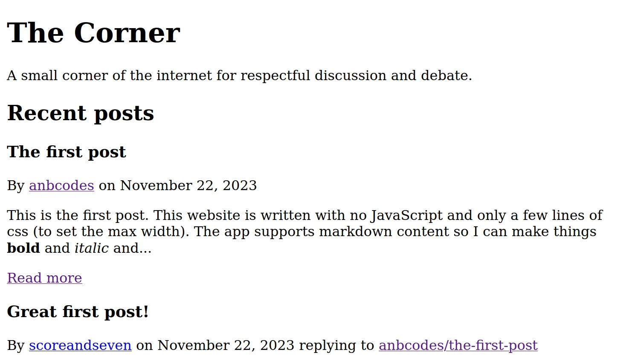This screenshot has height=364, width=638.
Task: Click the italic word in the post excerpt
Action: coord(91,248)
